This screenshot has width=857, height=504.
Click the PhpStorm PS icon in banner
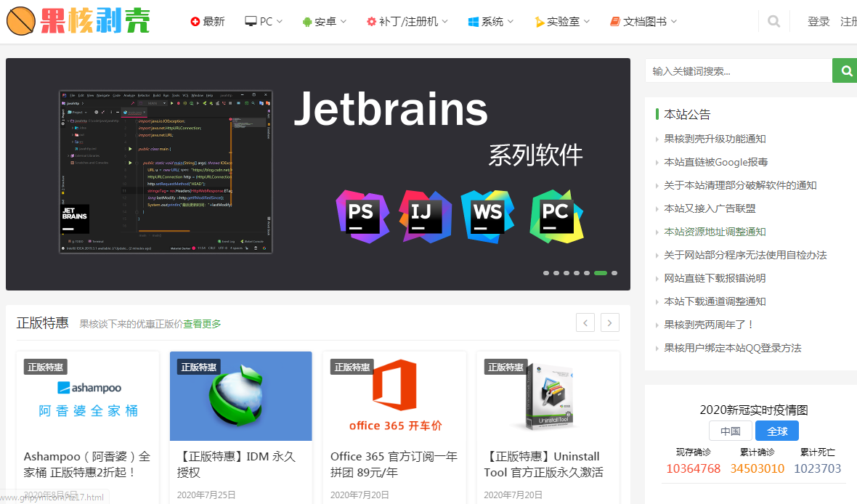tap(362, 216)
